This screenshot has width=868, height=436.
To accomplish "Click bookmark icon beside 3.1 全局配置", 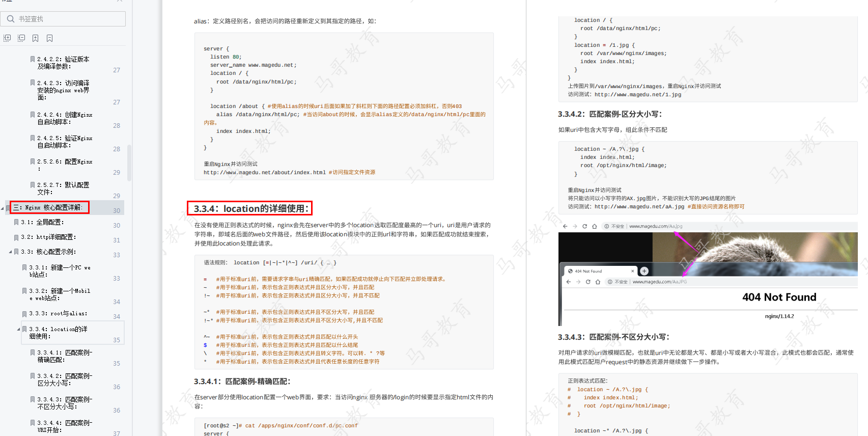I will 16,223.
